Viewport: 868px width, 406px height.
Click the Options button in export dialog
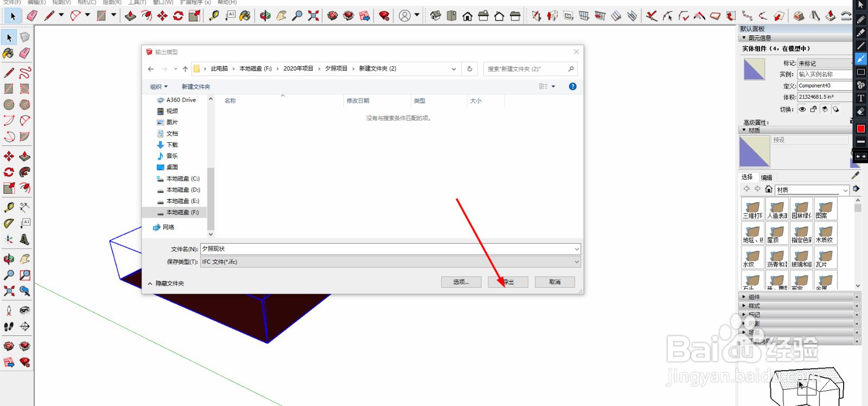point(461,282)
